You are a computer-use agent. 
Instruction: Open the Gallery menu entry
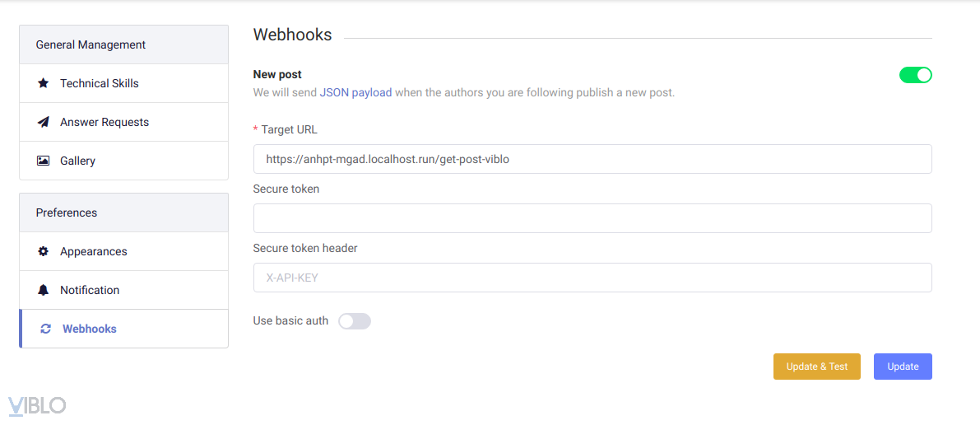tap(78, 161)
